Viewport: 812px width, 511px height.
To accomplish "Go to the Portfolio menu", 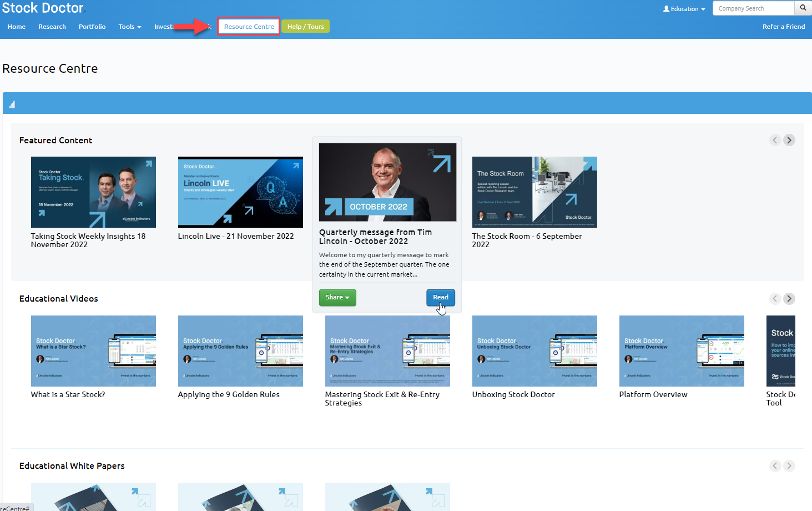I will point(92,27).
